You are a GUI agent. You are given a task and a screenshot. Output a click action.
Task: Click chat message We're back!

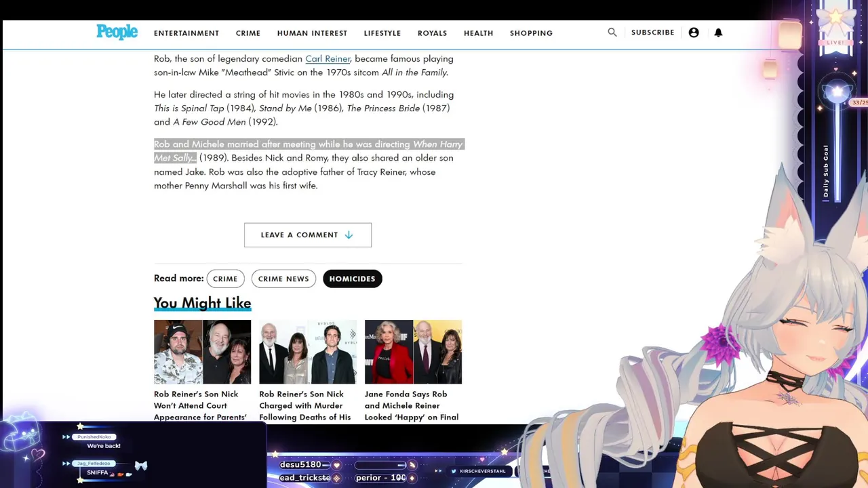point(104,446)
